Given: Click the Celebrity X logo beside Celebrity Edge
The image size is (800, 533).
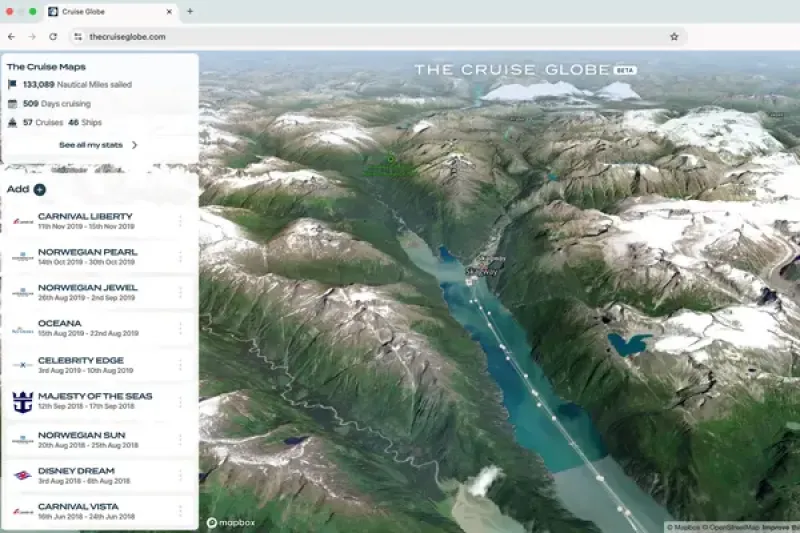Looking at the screenshot, I should 22,365.
